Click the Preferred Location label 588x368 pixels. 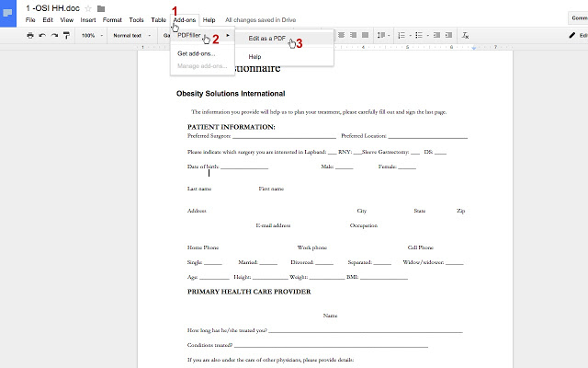click(x=364, y=136)
